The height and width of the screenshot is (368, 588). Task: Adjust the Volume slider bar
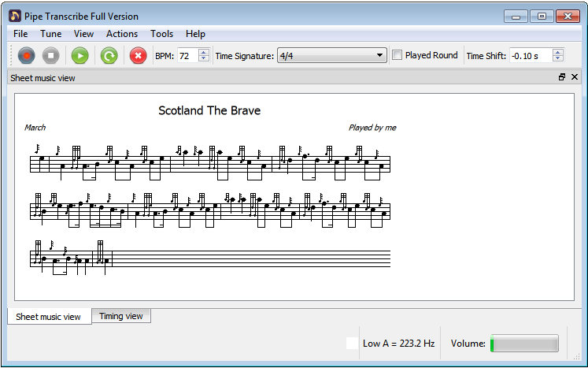click(523, 344)
